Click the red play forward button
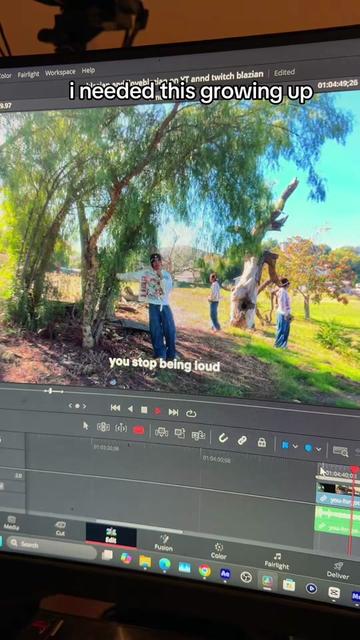Image resolution: width=360 pixels, height=640 pixels. tap(158, 411)
